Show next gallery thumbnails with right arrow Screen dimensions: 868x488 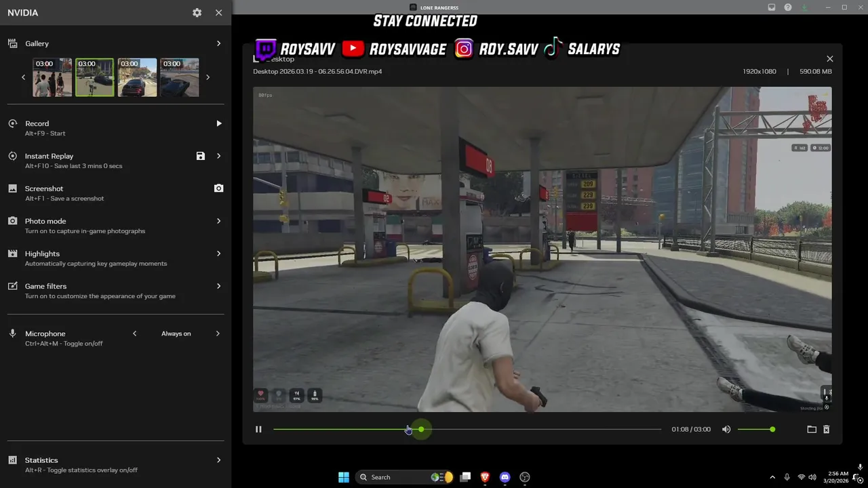[x=208, y=77]
